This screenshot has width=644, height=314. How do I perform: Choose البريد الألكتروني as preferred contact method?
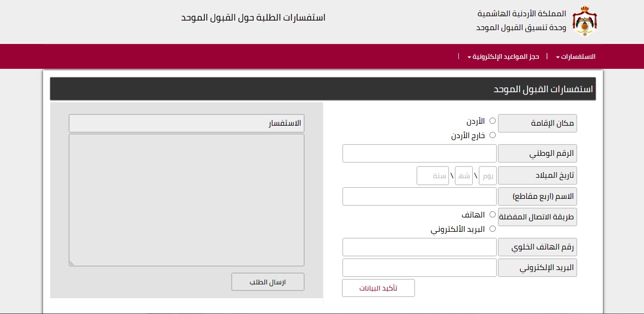click(492, 229)
